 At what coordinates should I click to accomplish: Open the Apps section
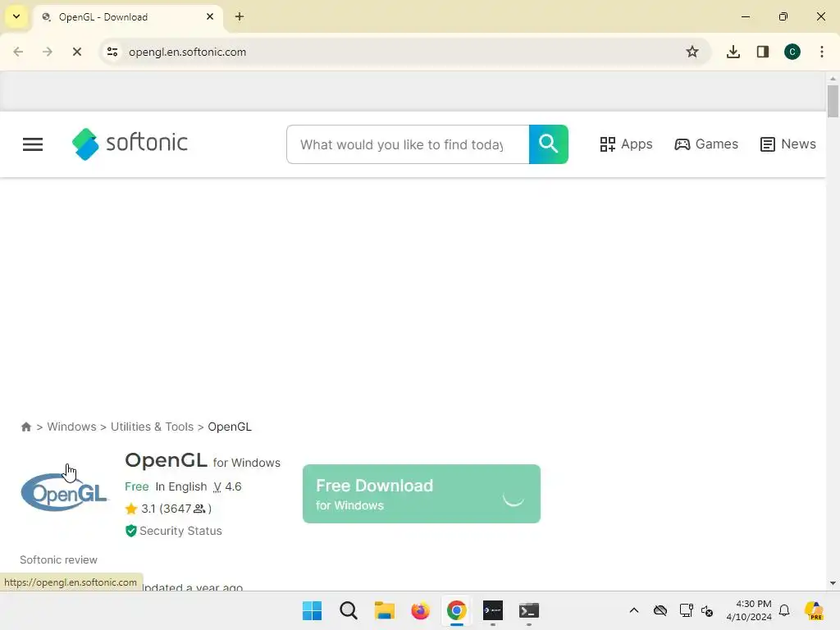[626, 144]
